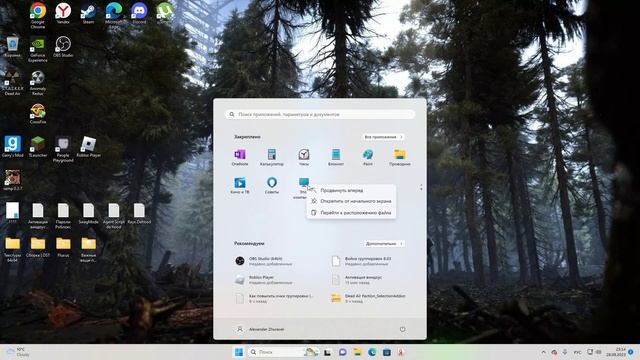Open More button in Recommended section
Viewport: 640px width, 360px height.
384,244
